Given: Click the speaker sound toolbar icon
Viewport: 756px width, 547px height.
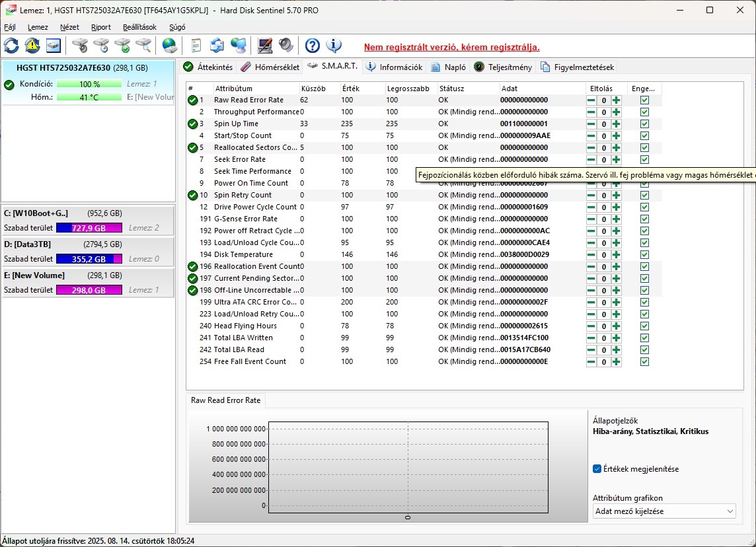Looking at the screenshot, I should click(286, 46).
